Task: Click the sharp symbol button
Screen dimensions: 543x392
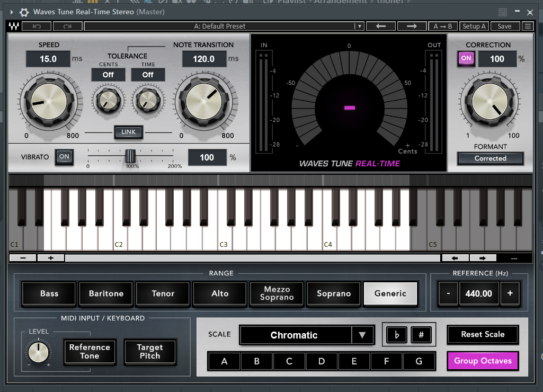Action: coord(421,335)
